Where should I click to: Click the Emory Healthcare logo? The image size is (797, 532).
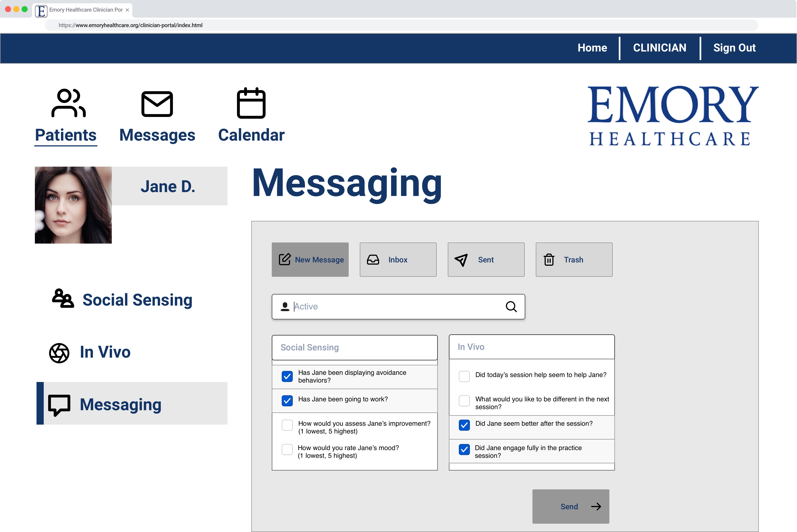(x=673, y=116)
